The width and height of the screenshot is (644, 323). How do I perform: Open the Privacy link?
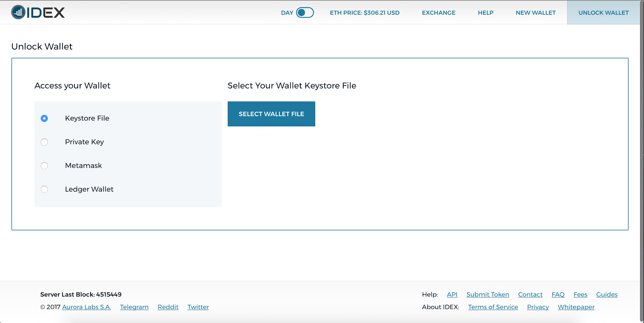click(538, 307)
